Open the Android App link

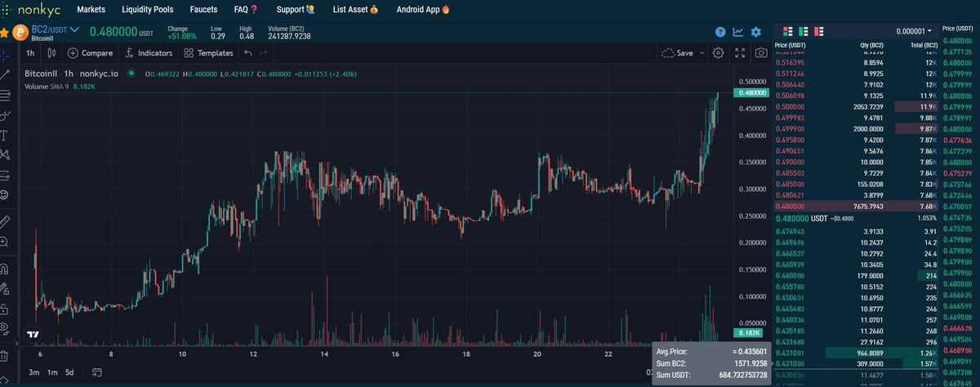(x=423, y=10)
